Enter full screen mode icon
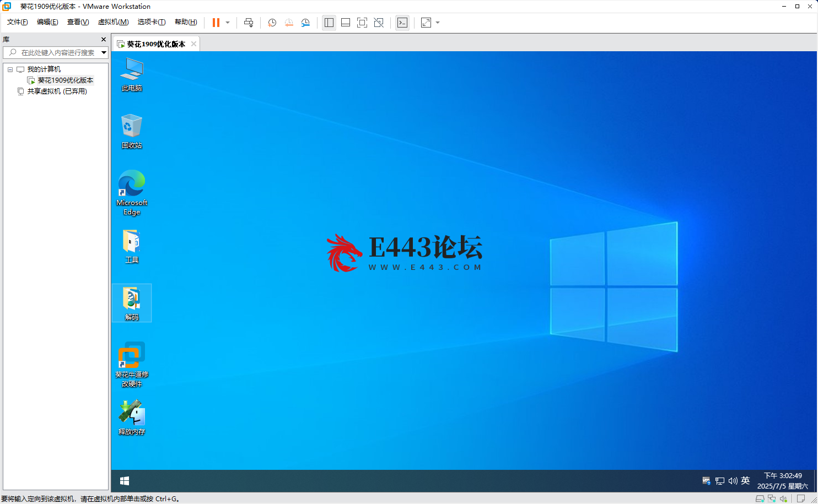The image size is (818, 504). click(x=362, y=23)
